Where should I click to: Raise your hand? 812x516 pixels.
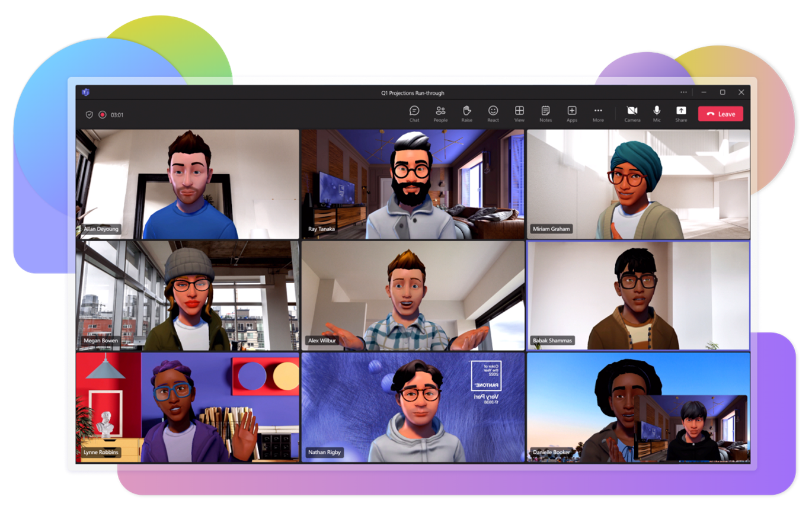[466, 114]
